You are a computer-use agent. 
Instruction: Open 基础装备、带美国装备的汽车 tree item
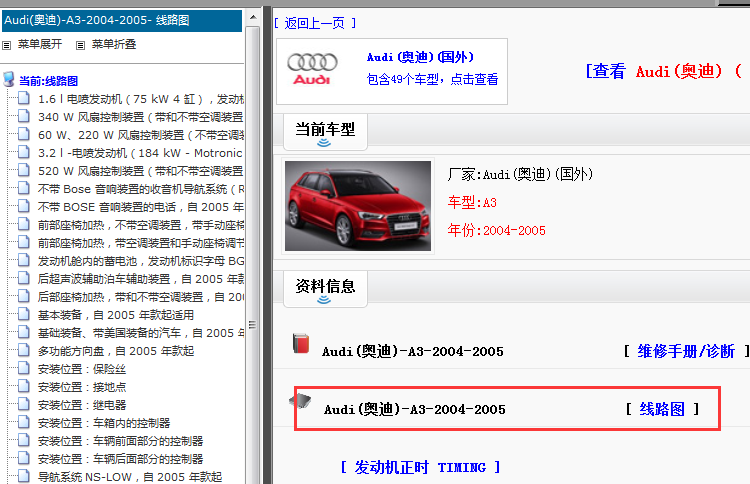click(141, 333)
